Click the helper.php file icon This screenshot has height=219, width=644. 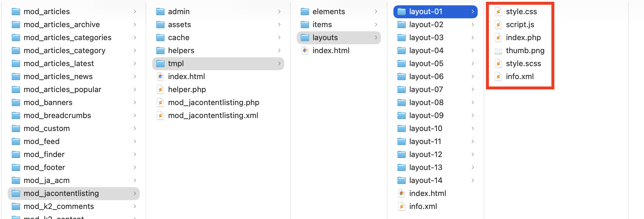click(160, 89)
